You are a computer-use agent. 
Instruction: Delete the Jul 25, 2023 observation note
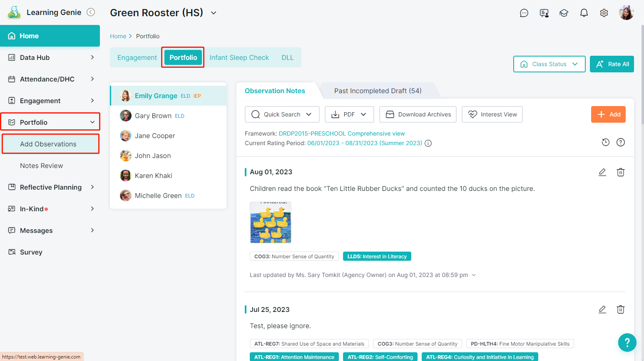pyautogui.click(x=620, y=309)
